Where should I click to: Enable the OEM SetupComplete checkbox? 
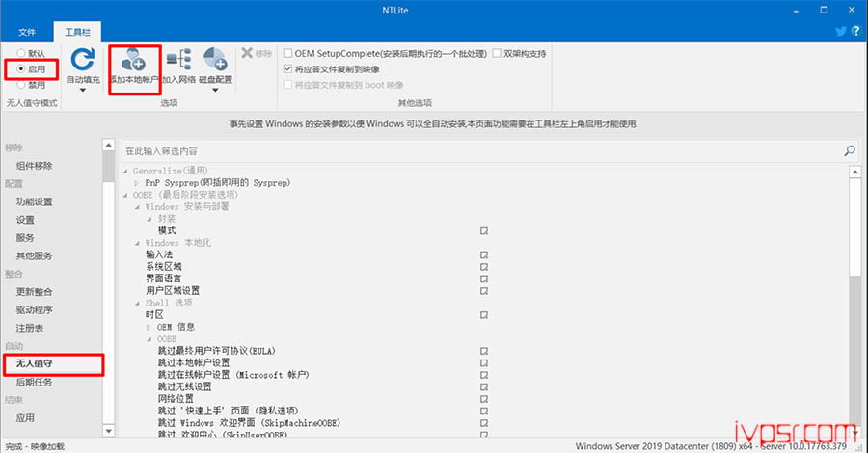coord(287,53)
